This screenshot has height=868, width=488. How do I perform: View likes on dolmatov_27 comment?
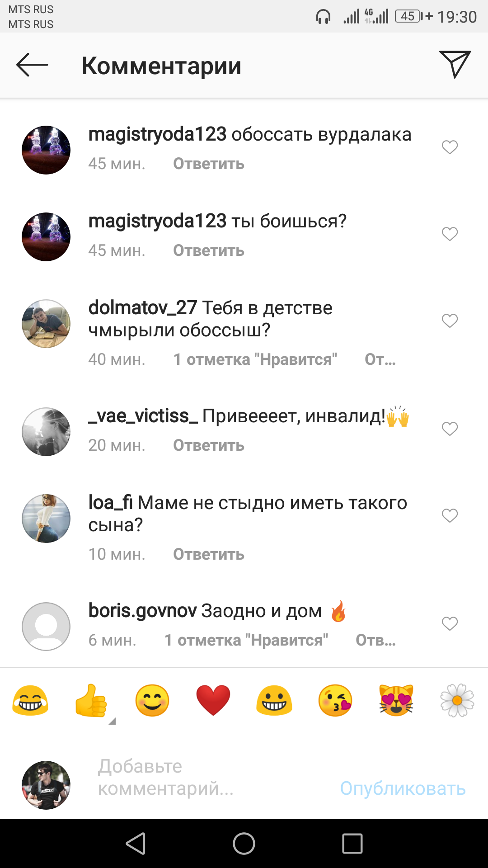pyautogui.click(x=255, y=359)
